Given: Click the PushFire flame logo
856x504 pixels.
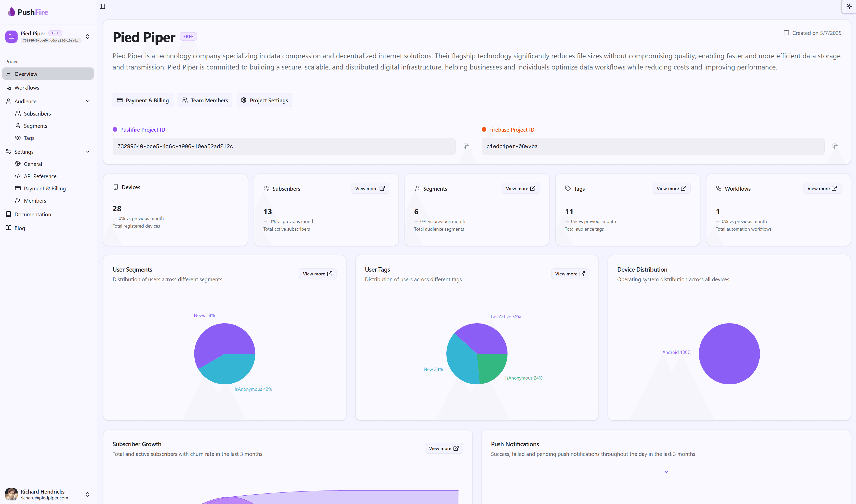Looking at the screenshot, I should coord(11,12).
